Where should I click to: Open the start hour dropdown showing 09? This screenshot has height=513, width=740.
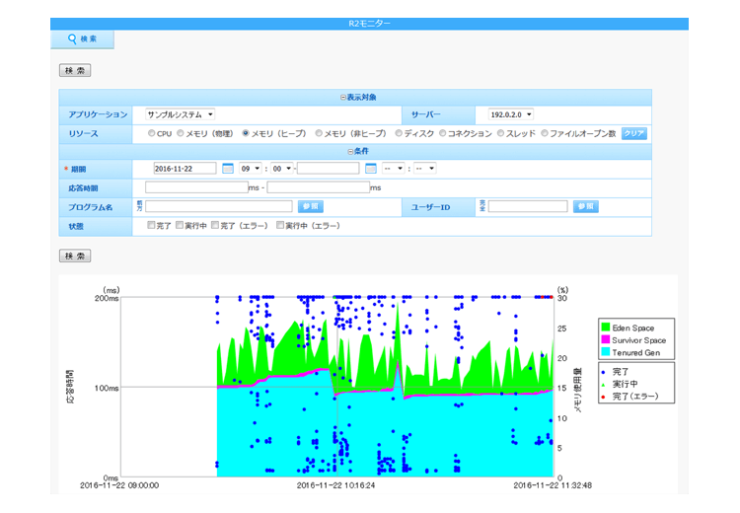coord(251,168)
